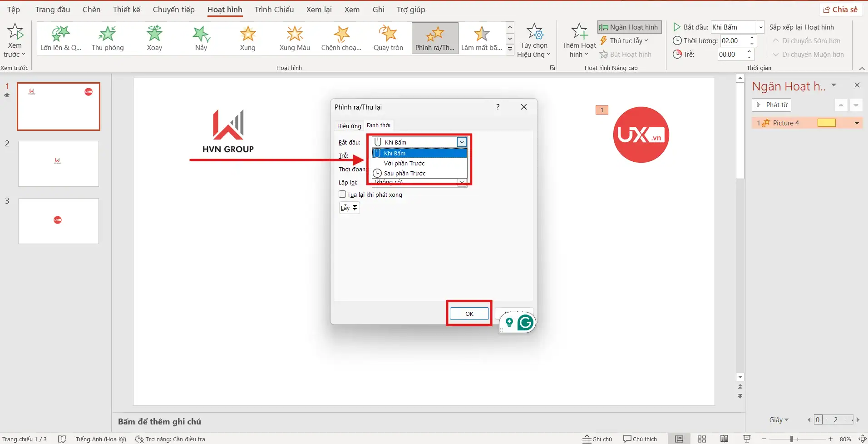
Task: Switch to Normal view in status bar
Action: pos(679,439)
